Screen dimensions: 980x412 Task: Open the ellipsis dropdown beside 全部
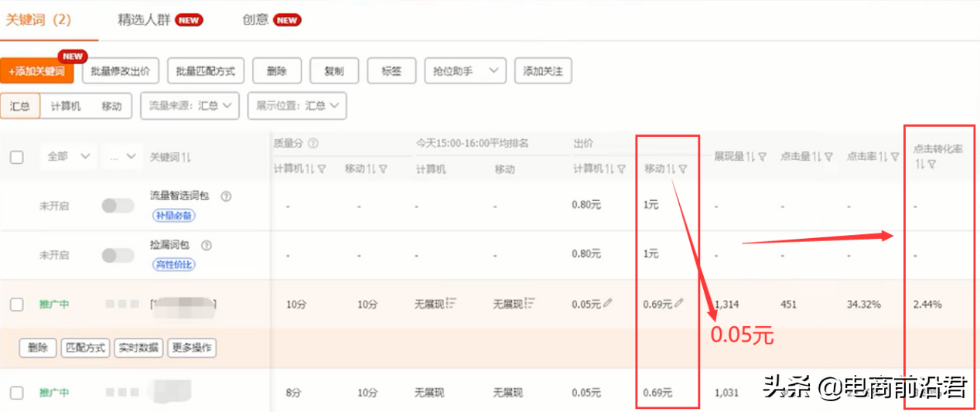(x=122, y=156)
